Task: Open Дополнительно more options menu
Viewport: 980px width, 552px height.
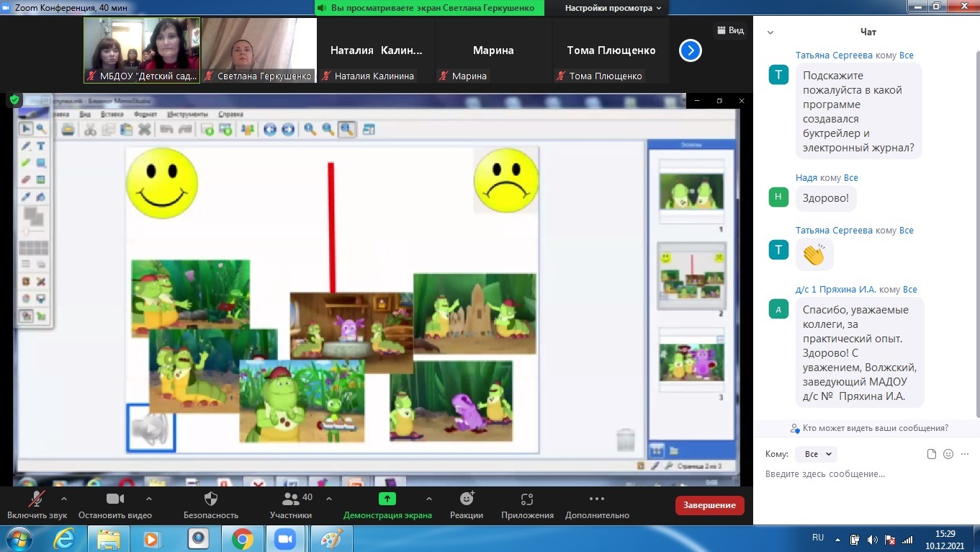Action: click(597, 504)
